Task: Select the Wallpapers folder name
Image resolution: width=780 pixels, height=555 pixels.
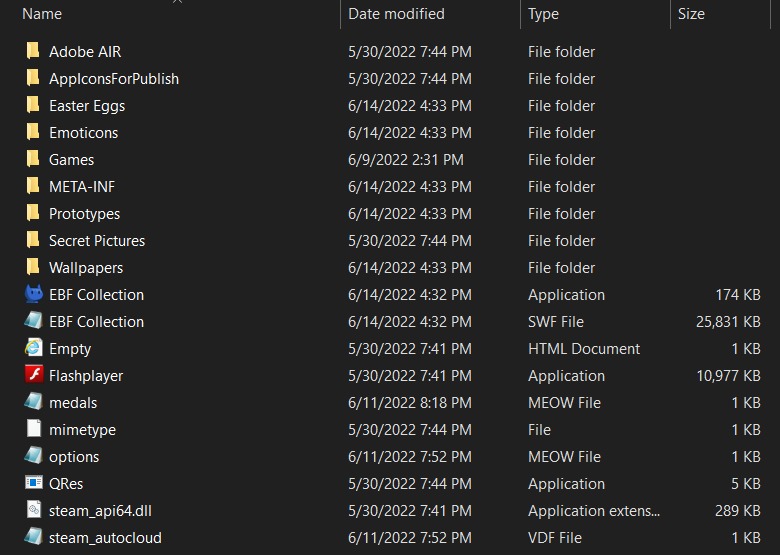Action: (86, 267)
